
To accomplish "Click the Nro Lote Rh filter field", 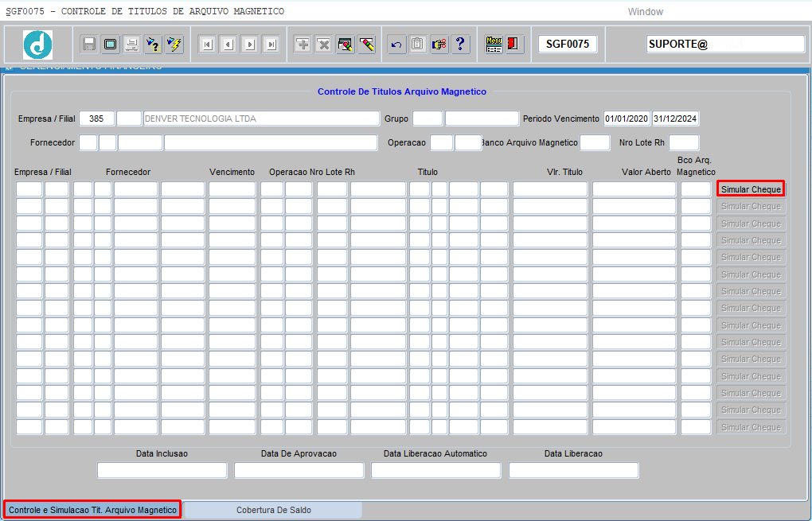I will pos(684,142).
